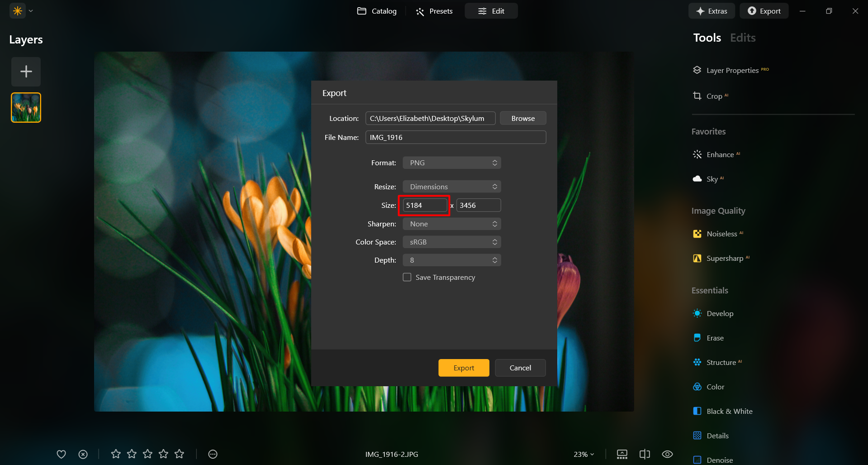Switch to the Catalog tab
The width and height of the screenshot is (868, 465).
(x=377, y=11)
